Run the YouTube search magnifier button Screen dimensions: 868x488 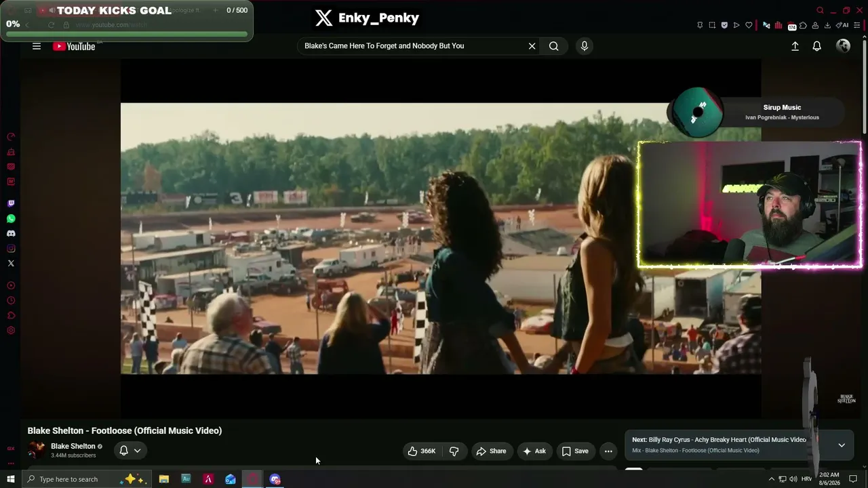coord(554,46)
